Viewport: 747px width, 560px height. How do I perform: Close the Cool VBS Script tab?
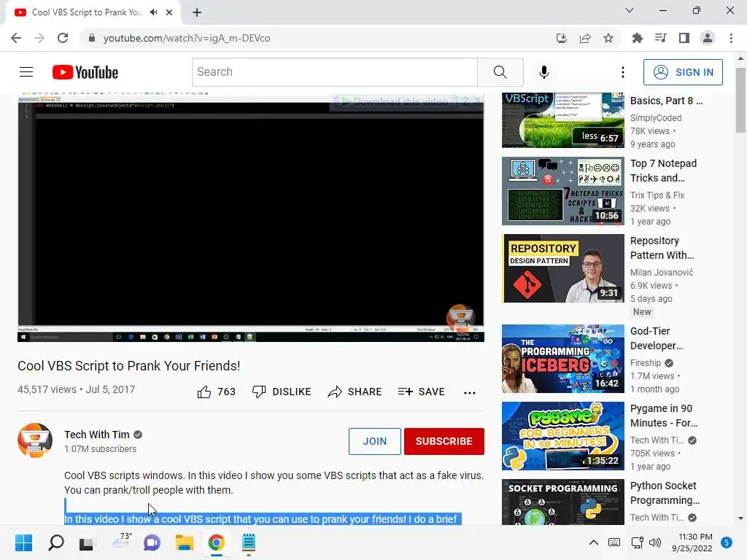(x=169, y=12)
